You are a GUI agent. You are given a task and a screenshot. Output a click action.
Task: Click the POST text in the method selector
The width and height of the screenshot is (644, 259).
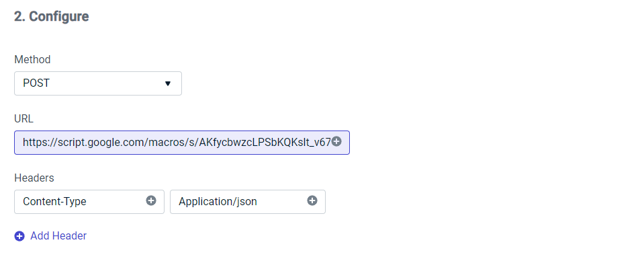(x=36, y=83)
